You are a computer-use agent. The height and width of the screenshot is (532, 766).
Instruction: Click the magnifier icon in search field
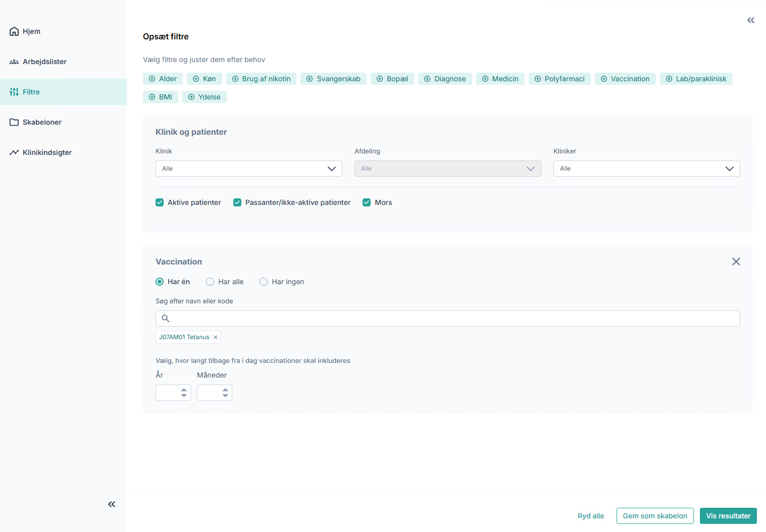166,318
